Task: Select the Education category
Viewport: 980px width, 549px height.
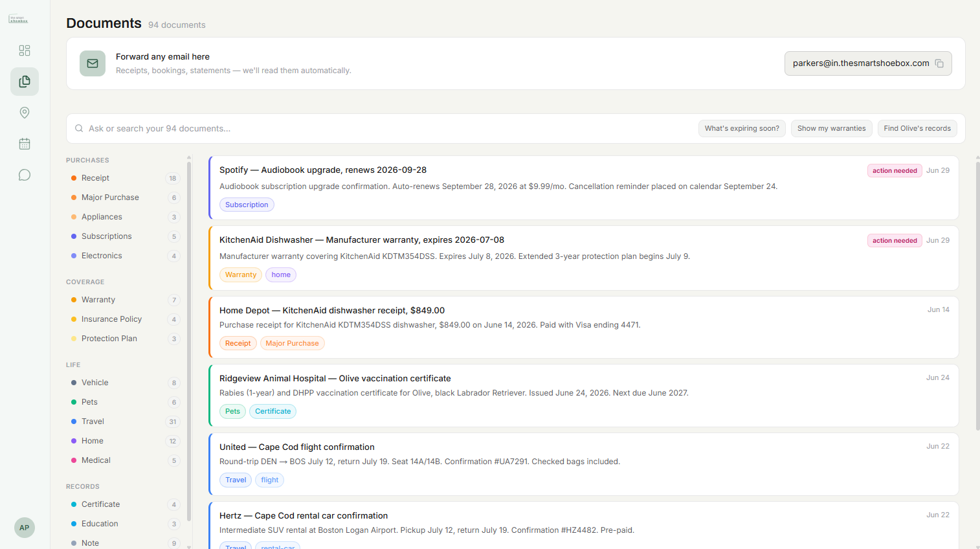Action: click(124, 524)
